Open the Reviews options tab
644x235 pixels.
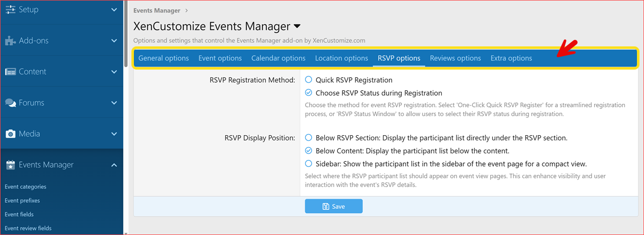[455, 58]
